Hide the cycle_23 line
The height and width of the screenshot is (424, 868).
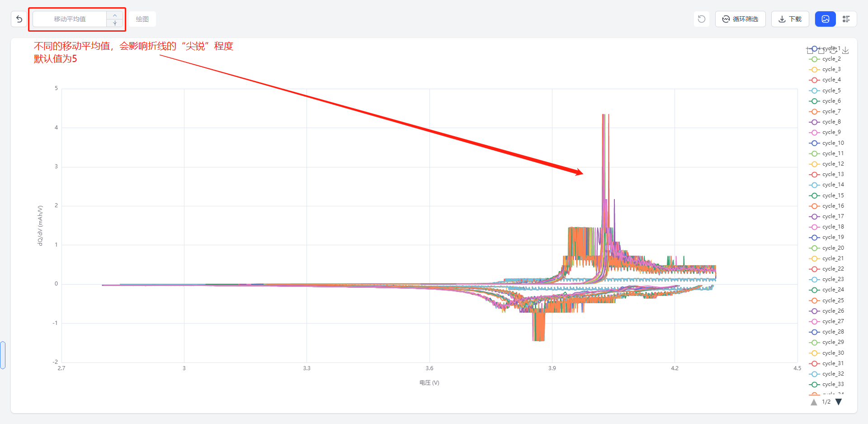826,279
